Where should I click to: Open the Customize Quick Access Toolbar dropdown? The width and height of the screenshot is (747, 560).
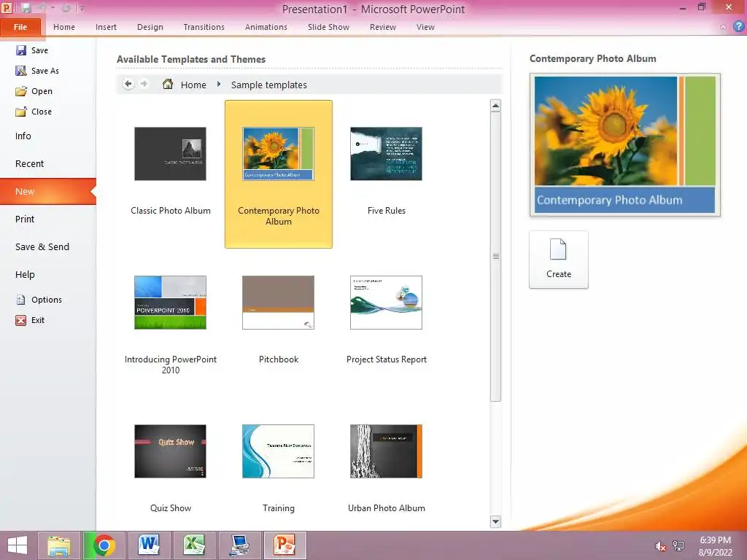[82, 9]
